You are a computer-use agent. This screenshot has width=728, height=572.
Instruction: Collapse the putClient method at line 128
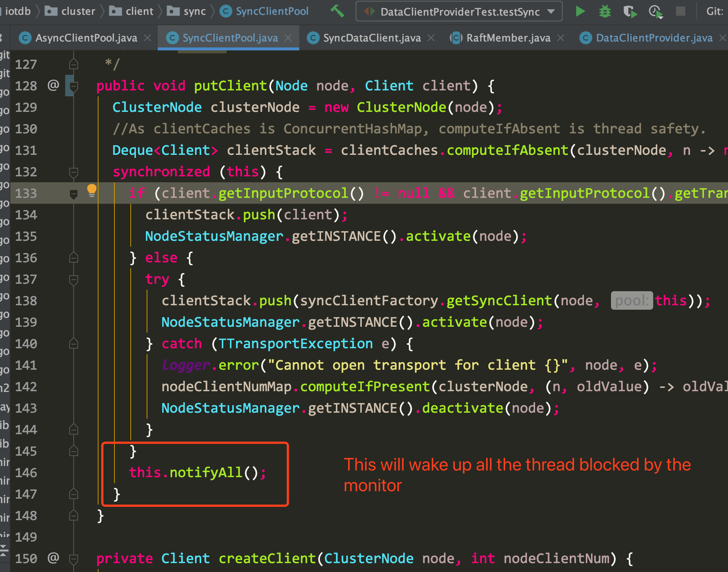74,86
